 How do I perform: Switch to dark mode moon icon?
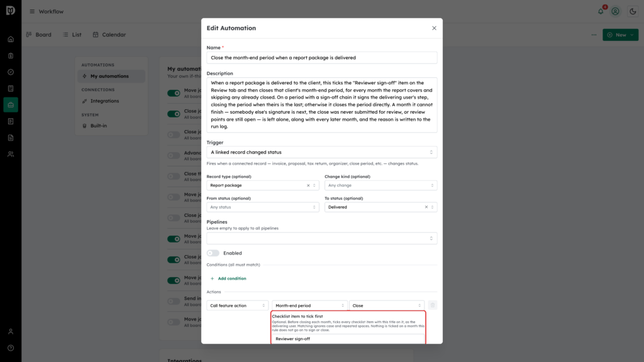pos(633,11)
